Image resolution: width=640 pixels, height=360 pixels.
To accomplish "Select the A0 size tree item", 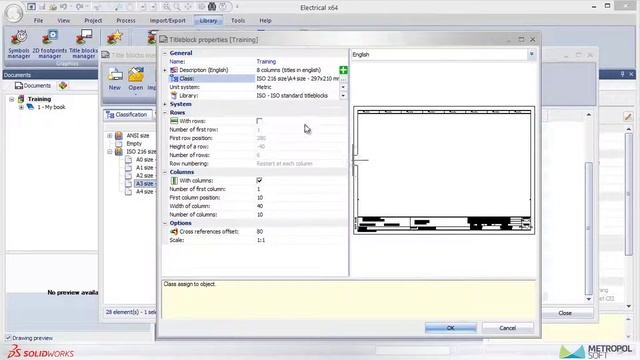I will (x=144, y=160).
